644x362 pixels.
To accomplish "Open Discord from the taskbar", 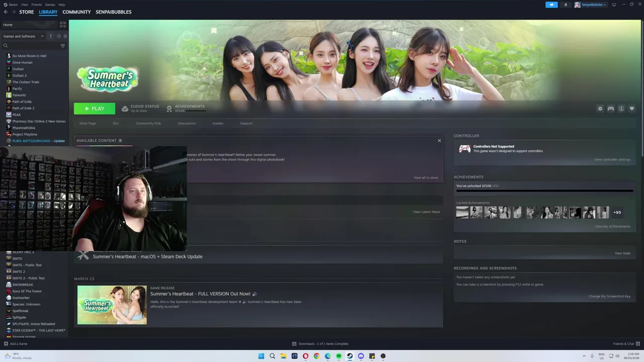I will pyautogui.click(x=361, y=356).
